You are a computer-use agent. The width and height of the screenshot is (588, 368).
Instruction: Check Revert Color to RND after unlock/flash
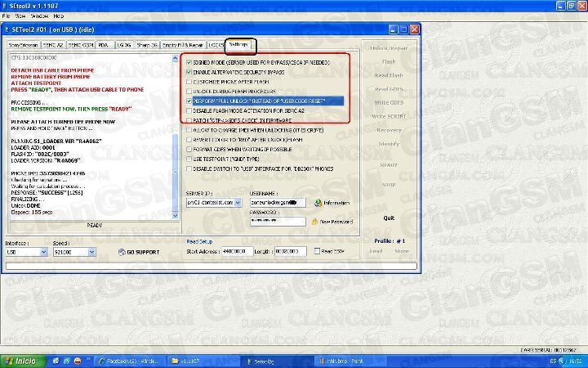[189, 140]
